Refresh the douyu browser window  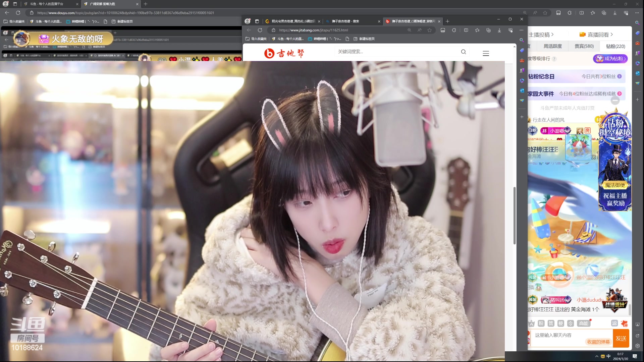[x=18, y=13]
